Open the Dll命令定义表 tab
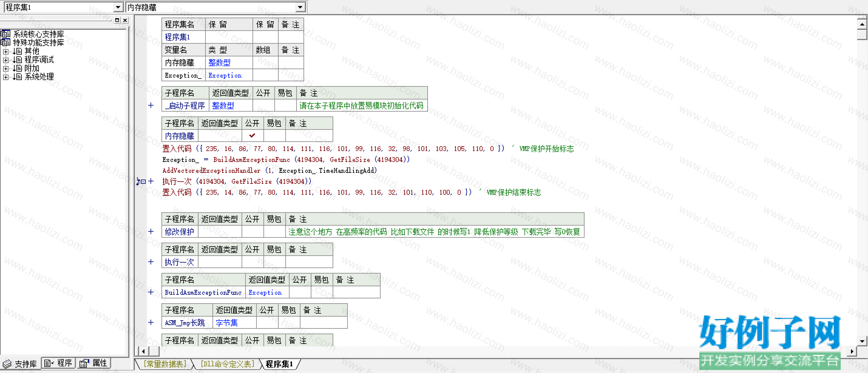This screenshot has height=373, width=868. (x=227, y=364)
